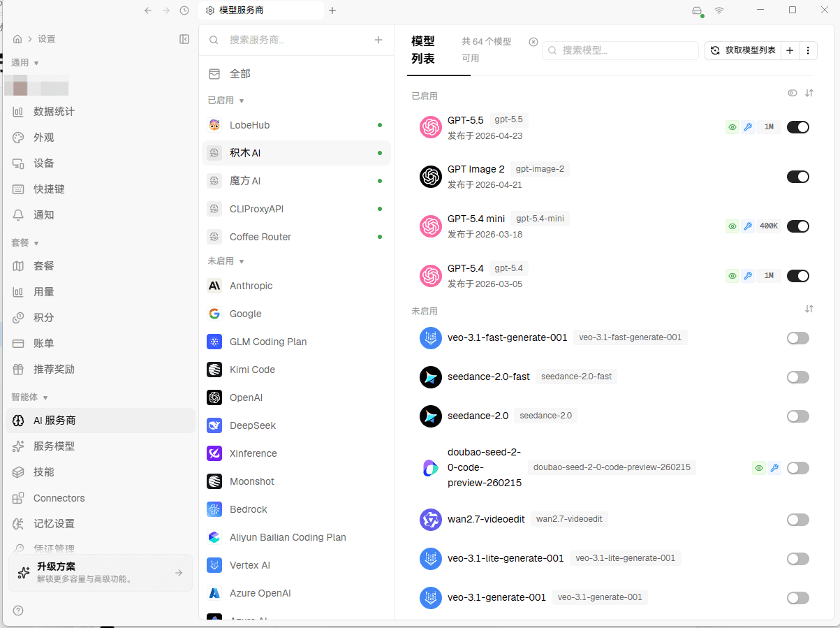Click the add model plus button
This screenshot has height=628, width=840.
pos(790,50)
